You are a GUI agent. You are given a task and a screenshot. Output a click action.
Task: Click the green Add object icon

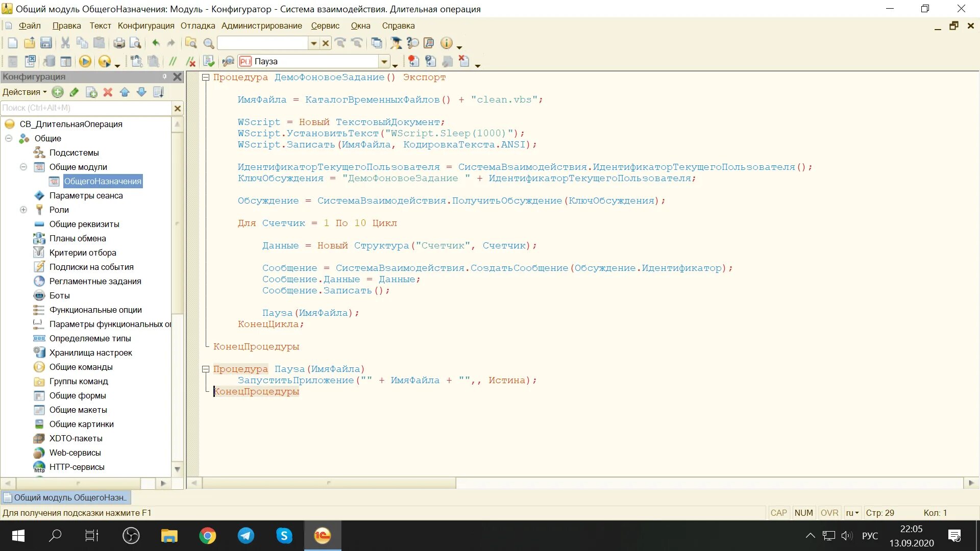click(58, 92)
